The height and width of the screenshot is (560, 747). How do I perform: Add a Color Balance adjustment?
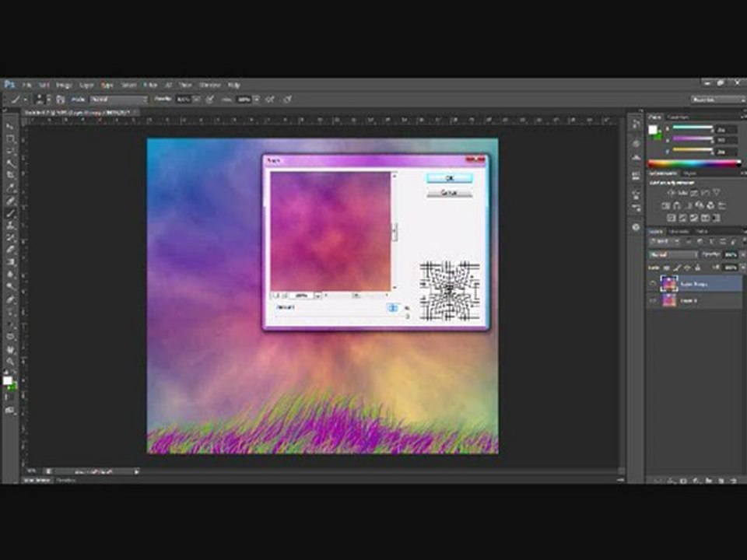click(x=677, y=205)
